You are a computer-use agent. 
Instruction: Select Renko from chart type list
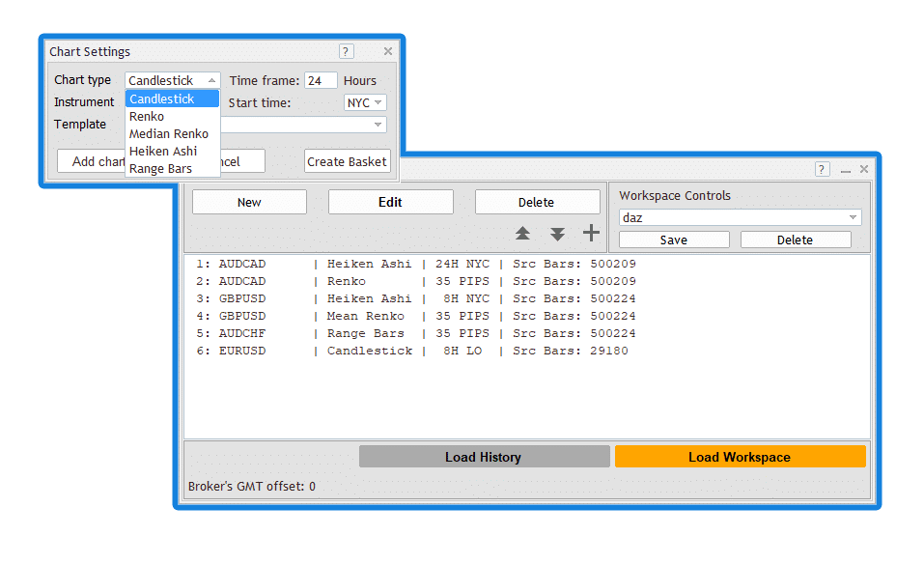click(x=147, y=117)
